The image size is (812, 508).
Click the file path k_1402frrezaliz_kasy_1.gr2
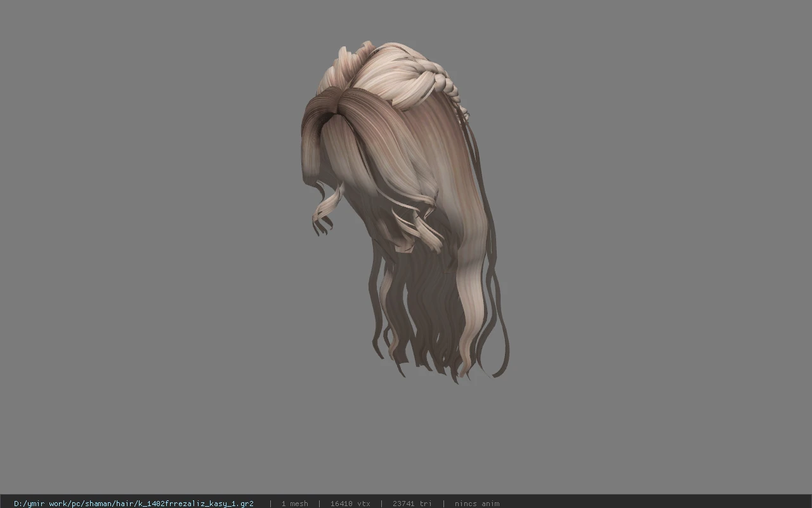click(x=134, y=504)
